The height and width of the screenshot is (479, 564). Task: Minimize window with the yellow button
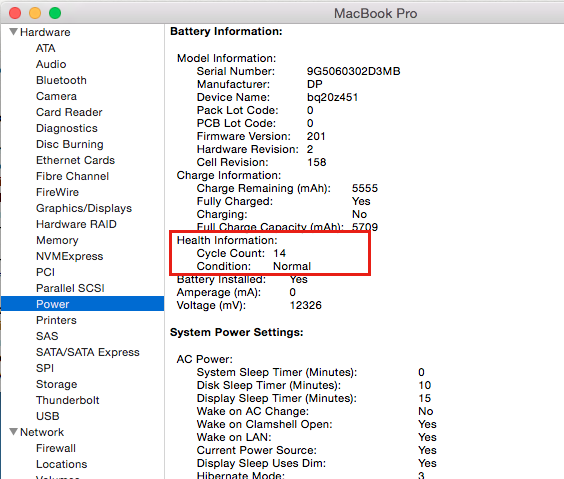click(x=35, y=13)
